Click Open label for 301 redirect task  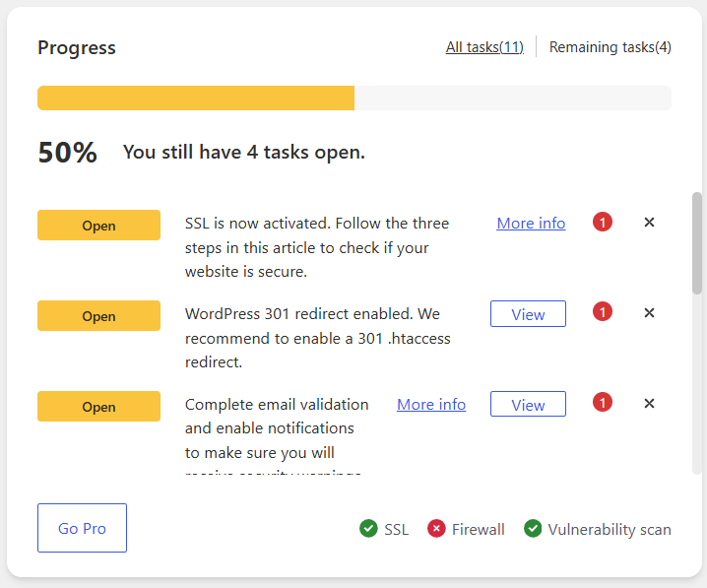tap(98, 315)
